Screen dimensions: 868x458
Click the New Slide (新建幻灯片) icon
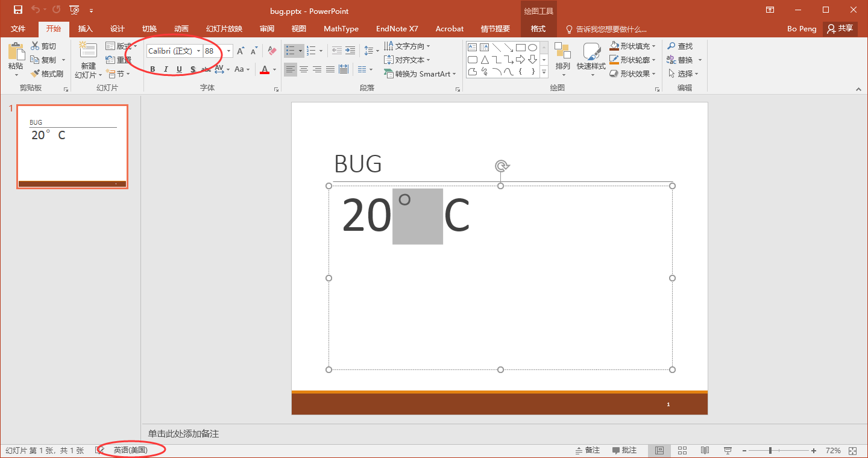coord(88,51)
